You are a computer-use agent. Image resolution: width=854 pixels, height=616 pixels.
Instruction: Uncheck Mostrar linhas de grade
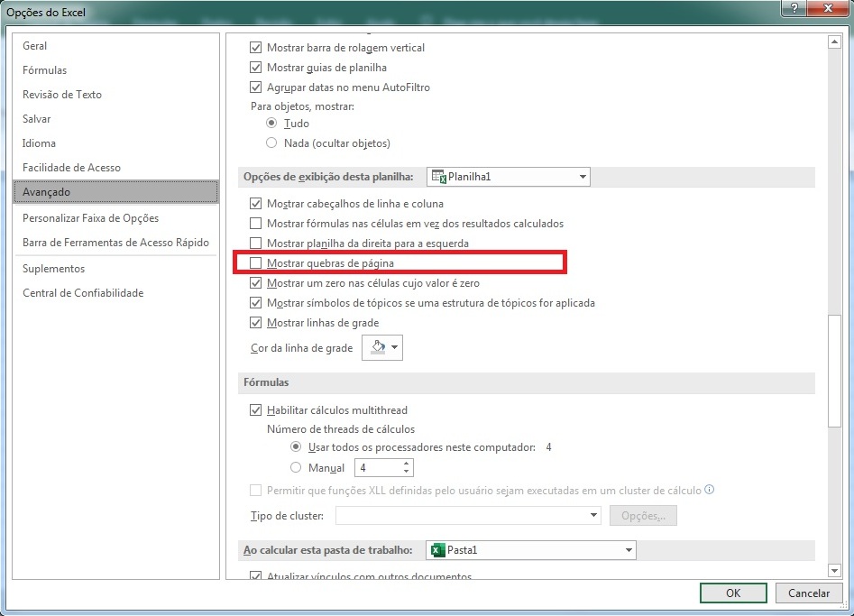(255, 323)
